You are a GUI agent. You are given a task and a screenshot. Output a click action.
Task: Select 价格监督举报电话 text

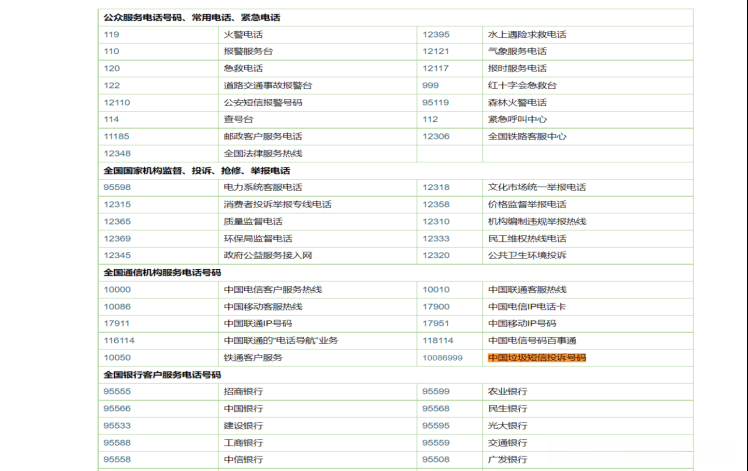pyautogui.click(x=527, y=205)
